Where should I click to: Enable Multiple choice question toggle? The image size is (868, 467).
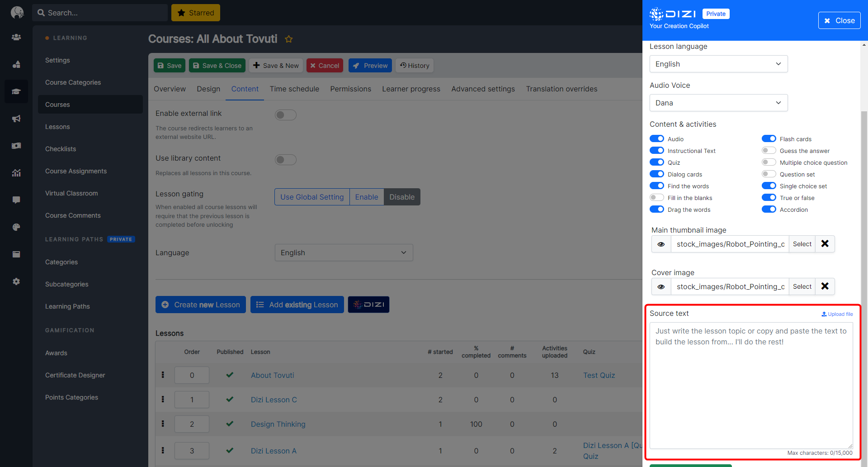point(769,162)
